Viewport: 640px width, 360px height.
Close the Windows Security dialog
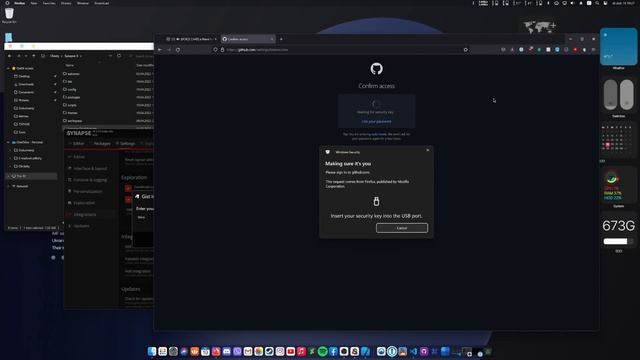(x=428, y=150)
